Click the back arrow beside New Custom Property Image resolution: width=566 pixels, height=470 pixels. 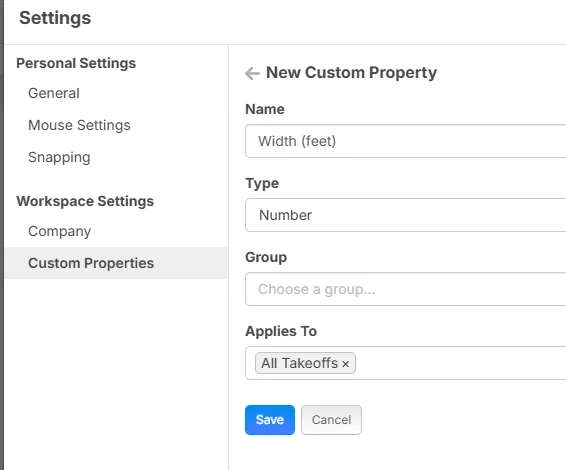pos(252,73)
